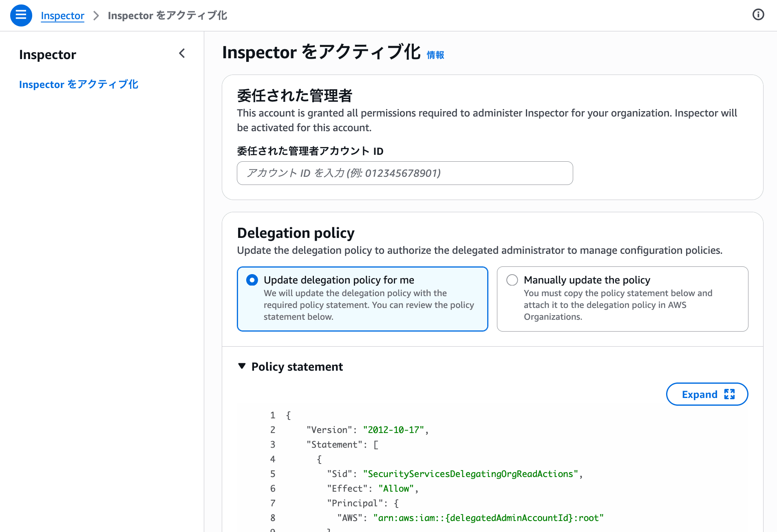The height and width of the screenshot is (532, 777).
Task: Click the "Version" line in policy code
Action: [367, 430]
